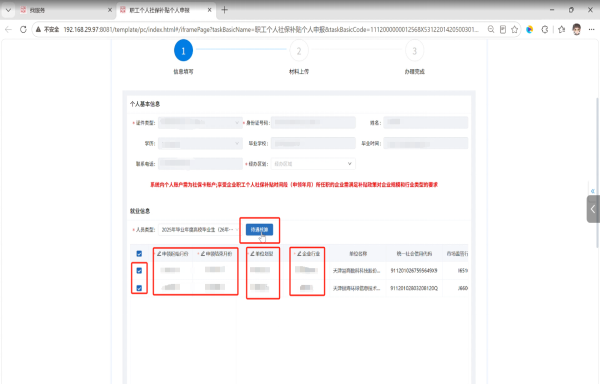The height and width of the screenshot is (384, 600).
Task: Open the 经办区划 dropdown
Action: 313,164
